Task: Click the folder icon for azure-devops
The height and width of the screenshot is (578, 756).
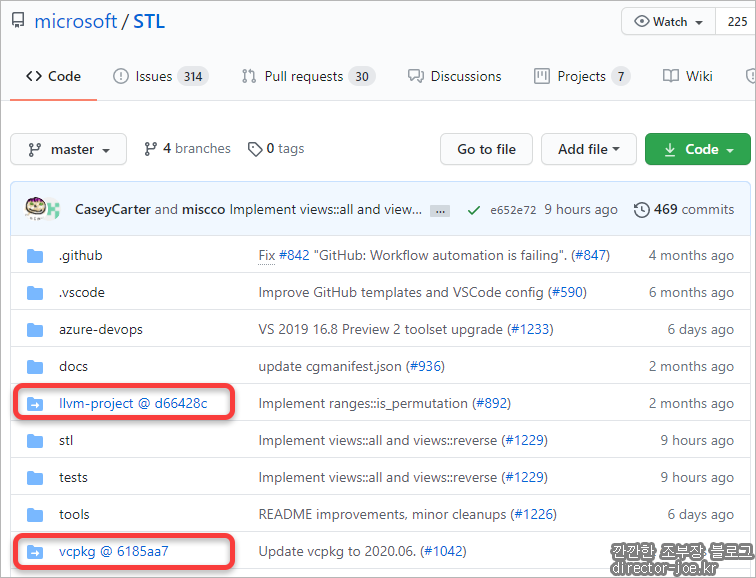Action: pos(35,330)
